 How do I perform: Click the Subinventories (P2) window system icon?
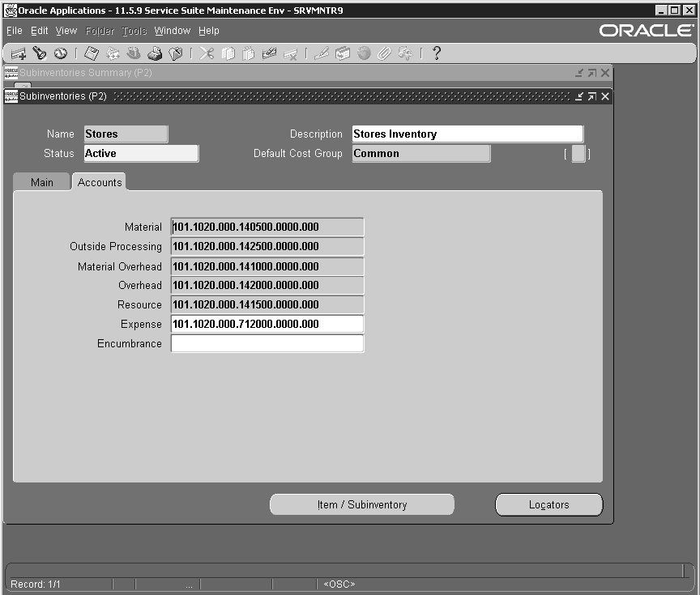(11, 96)
